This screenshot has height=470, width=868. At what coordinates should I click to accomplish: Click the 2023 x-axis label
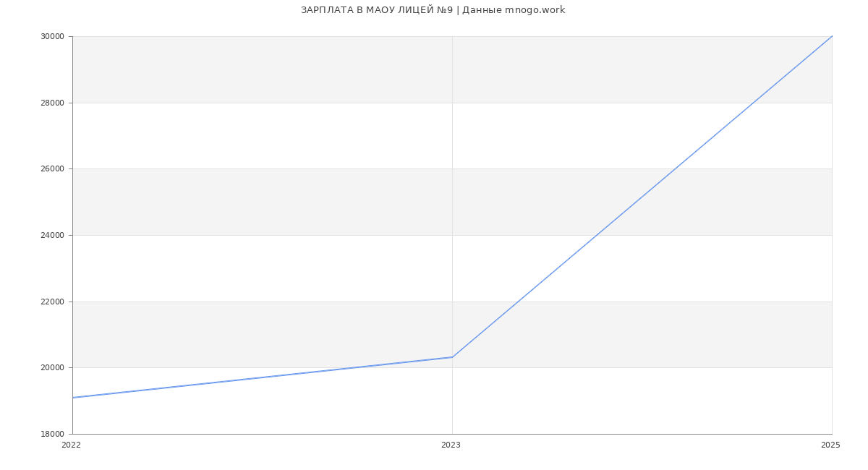[x=451, y=445]
